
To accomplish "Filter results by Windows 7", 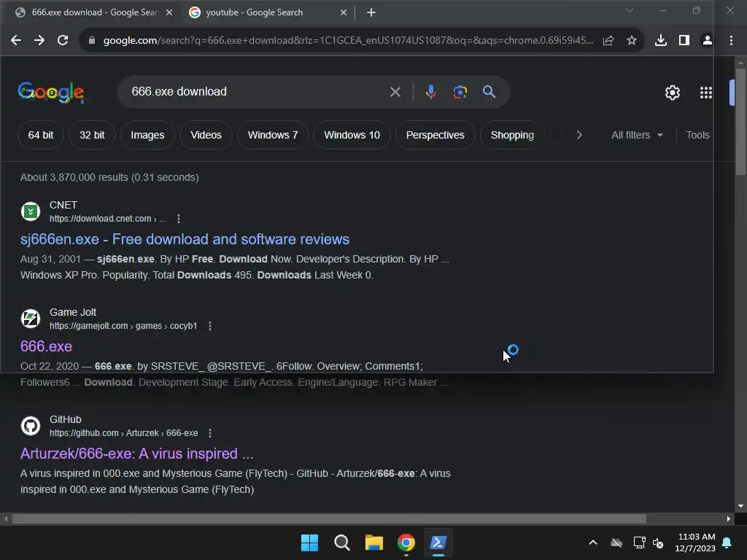I will [x=273, y=135].
